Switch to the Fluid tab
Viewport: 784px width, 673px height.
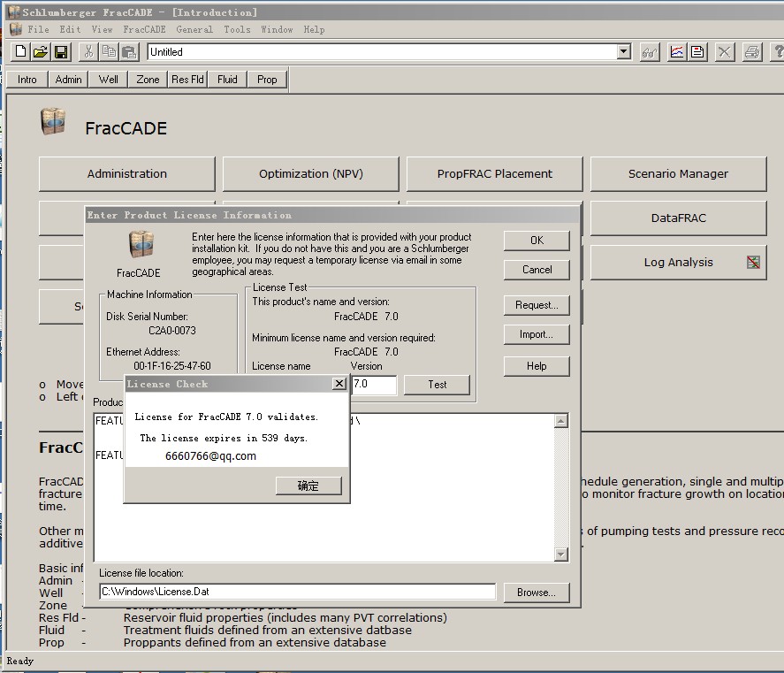(227, 80)
